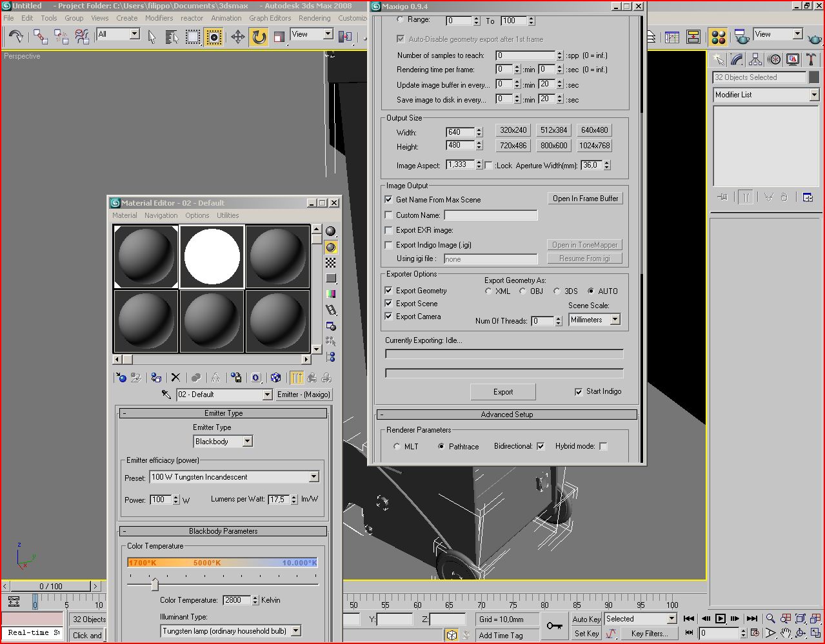Open the Emitter Type Blackbody dropdown
Screen dimensions: 825x644
223,442
